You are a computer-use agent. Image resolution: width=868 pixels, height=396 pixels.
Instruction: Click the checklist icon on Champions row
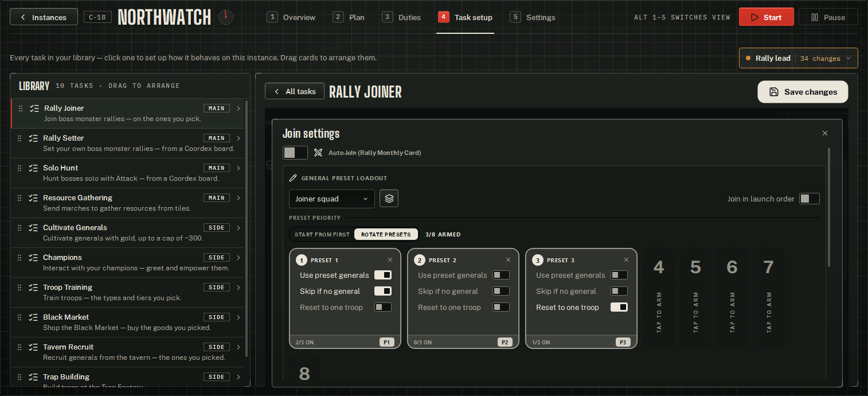click(34, 258)
